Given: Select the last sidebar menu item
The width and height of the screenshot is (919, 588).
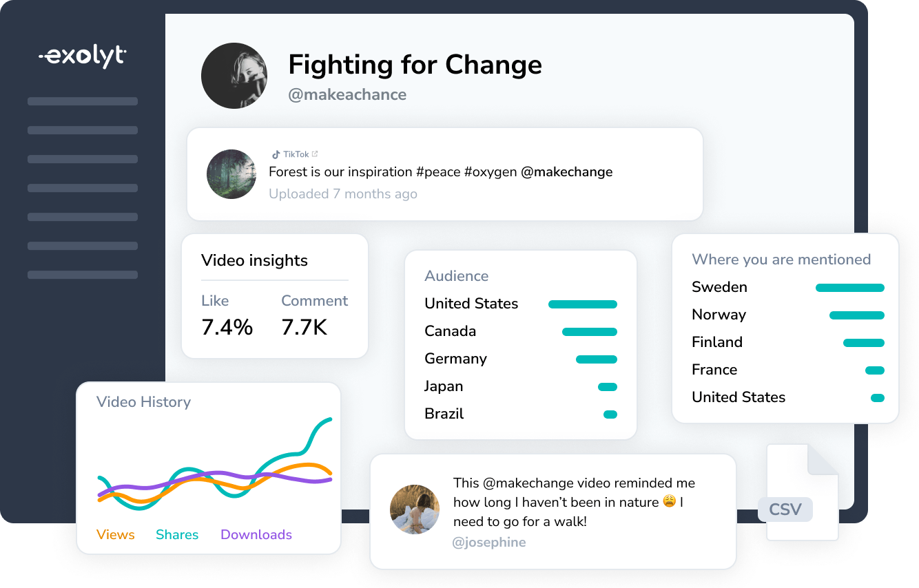Looking at the screenshot, I should coord(83,275).
